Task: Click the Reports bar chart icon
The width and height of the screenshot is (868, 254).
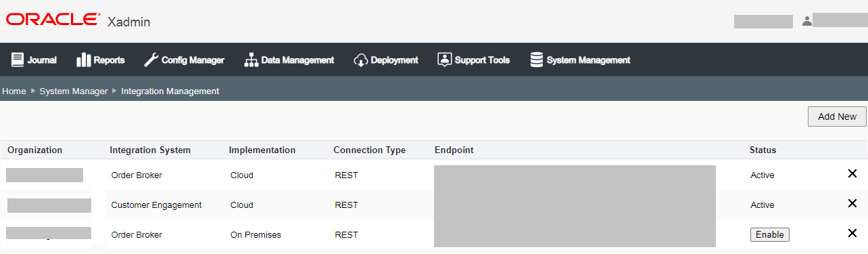Action: click(x=84, y=60)
